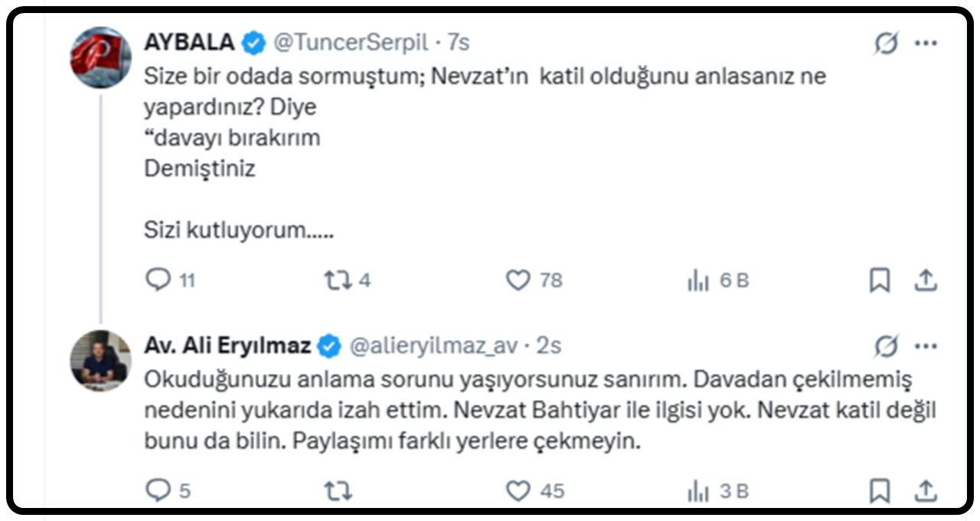Open Av. Ali Eryılmaz's profile avatar
This screenshot has height=521, width=980.
[x=100, y=360]
